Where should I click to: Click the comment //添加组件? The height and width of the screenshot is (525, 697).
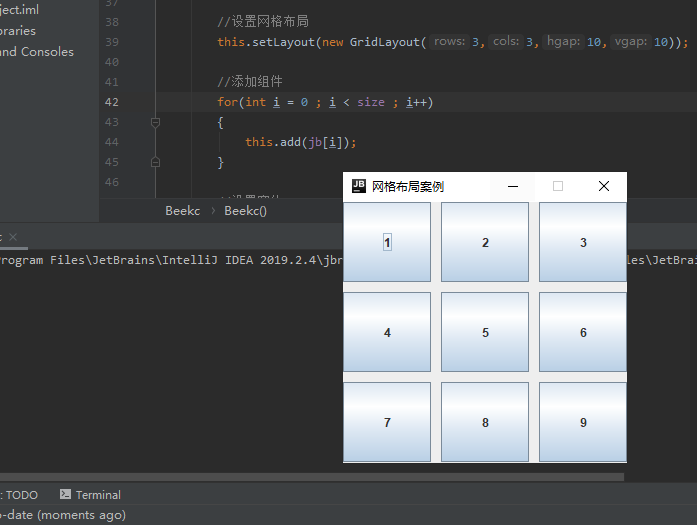250,82
